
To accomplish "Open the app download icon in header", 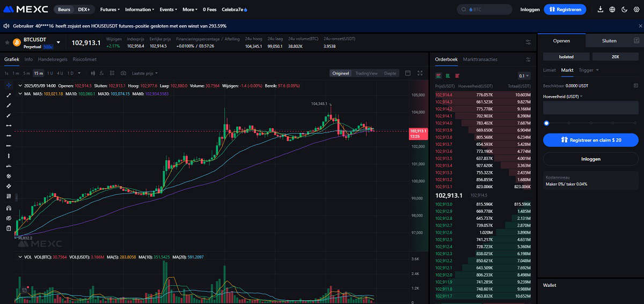I will click(600, 10).
